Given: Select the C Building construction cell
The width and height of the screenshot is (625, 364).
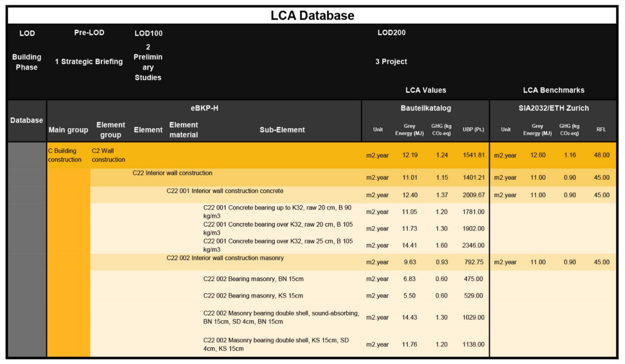Looking at the screenshot, I should click(x=64, y=155).
